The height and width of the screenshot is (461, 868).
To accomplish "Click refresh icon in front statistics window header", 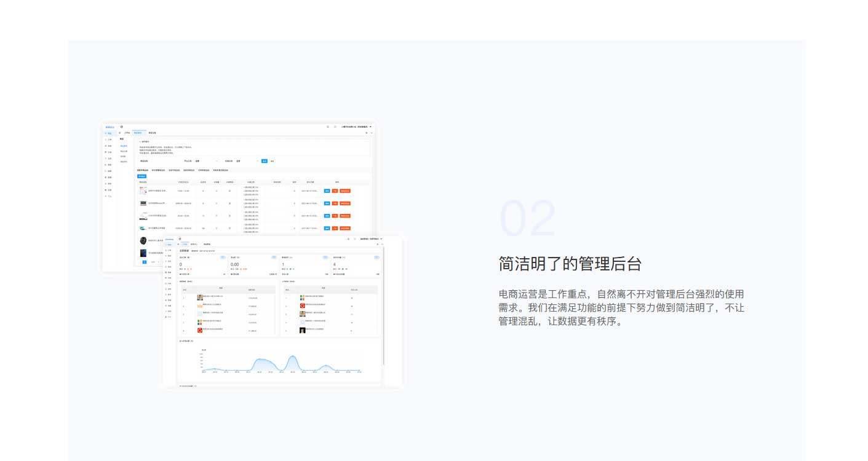I will (x=180, y=238).
